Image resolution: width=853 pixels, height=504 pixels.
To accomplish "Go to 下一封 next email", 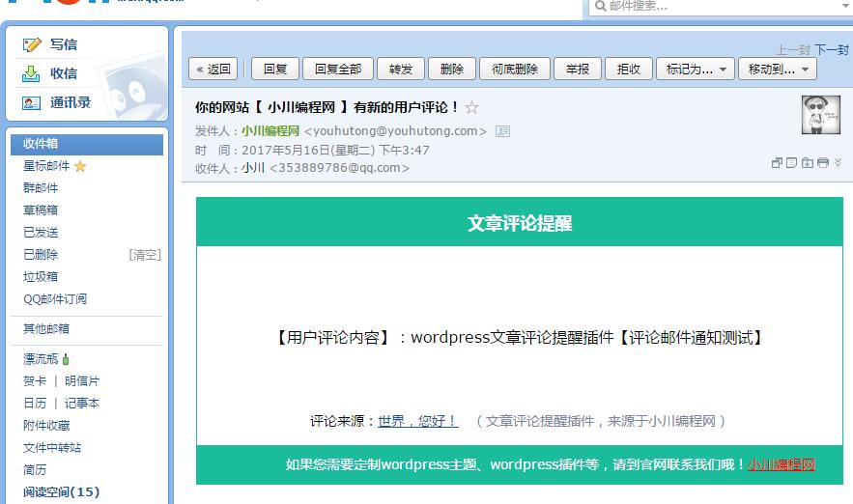I will [832, 49].
